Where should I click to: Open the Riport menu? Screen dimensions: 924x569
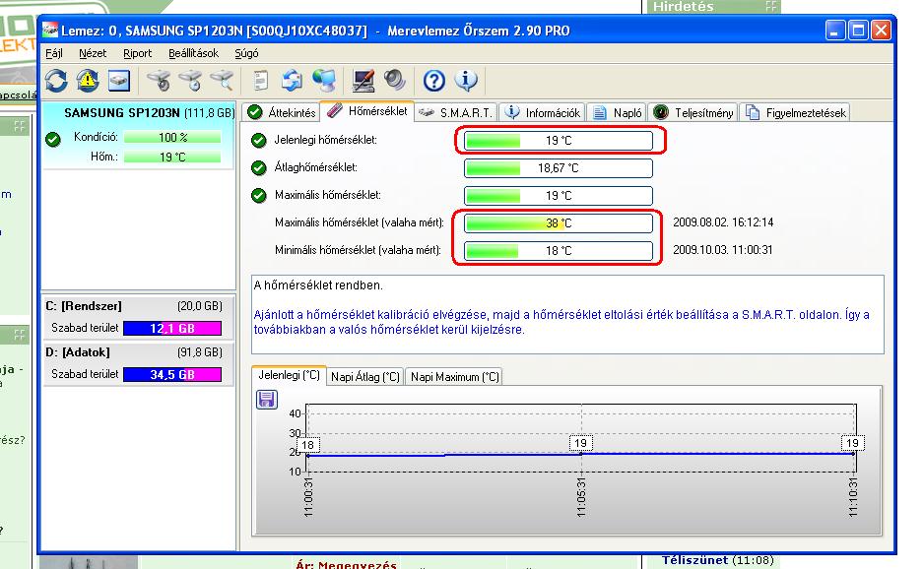(x=137, y=53)
